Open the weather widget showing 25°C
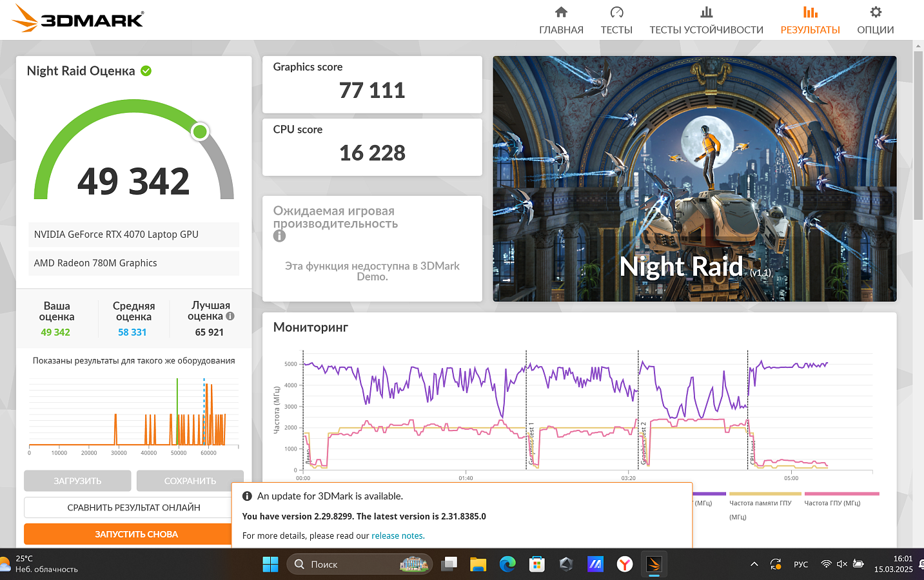This screenshot has width=924, height=580. tap(40, 564)
